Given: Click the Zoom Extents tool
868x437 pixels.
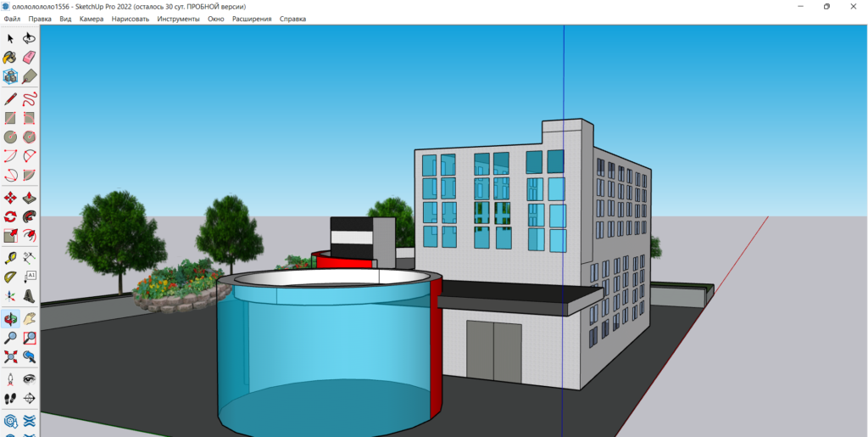Looking at the screenshot, I should (10, 356).
